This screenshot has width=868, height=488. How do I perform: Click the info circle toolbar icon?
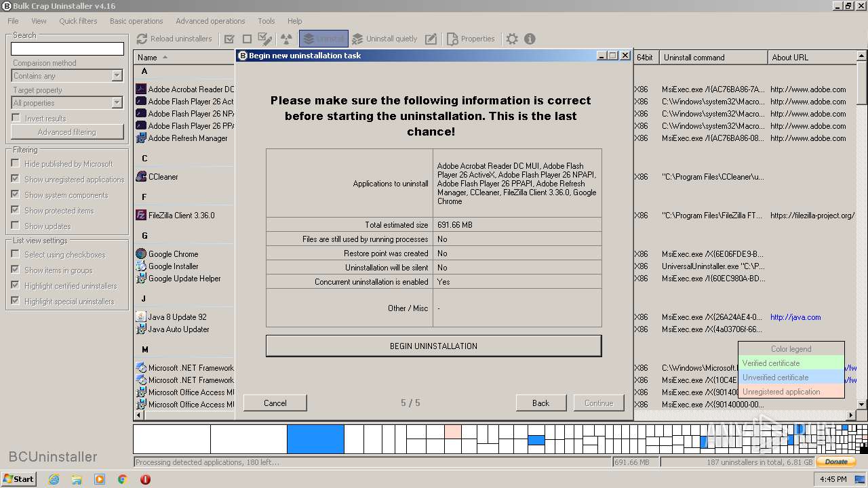530,39
